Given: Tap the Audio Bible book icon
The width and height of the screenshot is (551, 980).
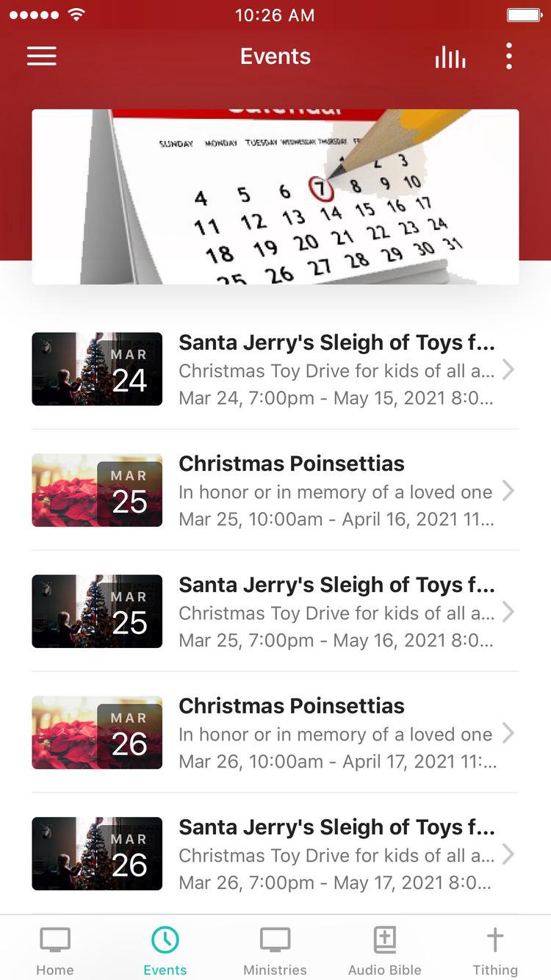Looking at the screenshot, I should [x=385, y=940].
